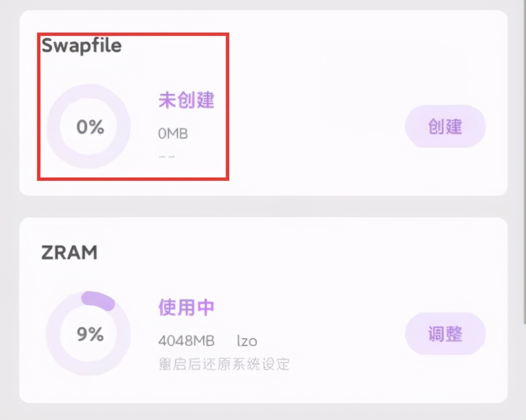Click the 9% percentage text
Viewport: 526px width, 420px height.
tap(90, 334)
